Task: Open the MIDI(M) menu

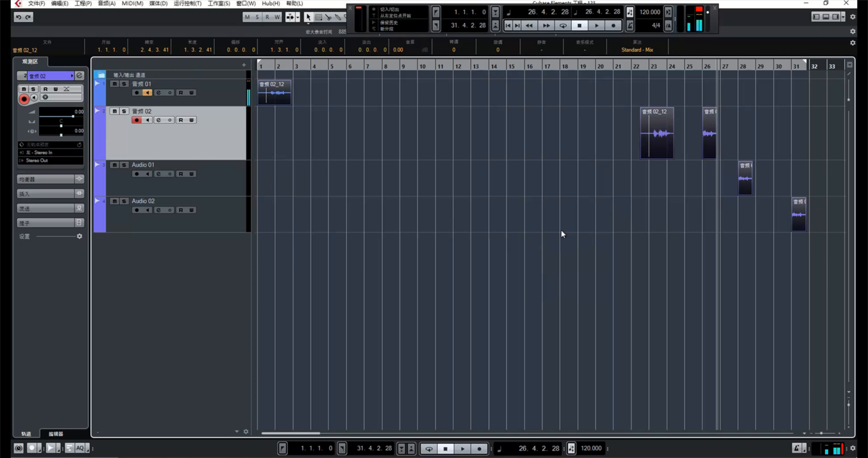Action: pyautogui.click(x=132, y=4)
